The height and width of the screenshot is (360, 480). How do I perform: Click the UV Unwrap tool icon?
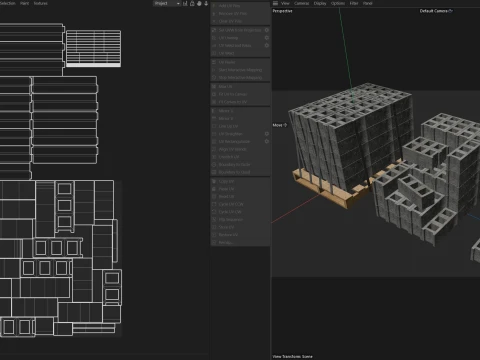point(214,38)
